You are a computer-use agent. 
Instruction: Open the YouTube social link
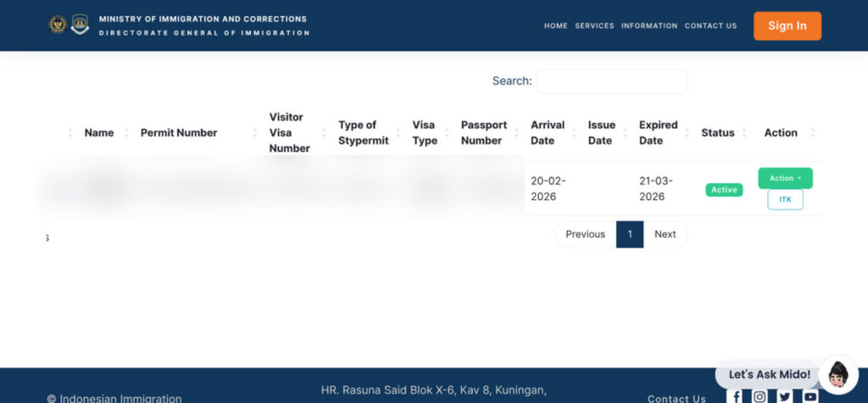click(x=810, y=396)
